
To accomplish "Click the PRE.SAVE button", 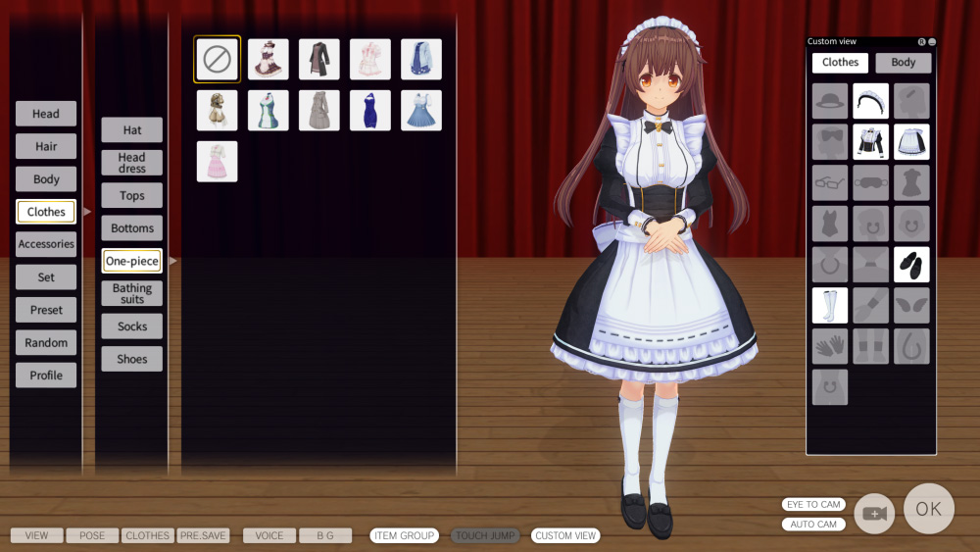I will pos(203,535).
